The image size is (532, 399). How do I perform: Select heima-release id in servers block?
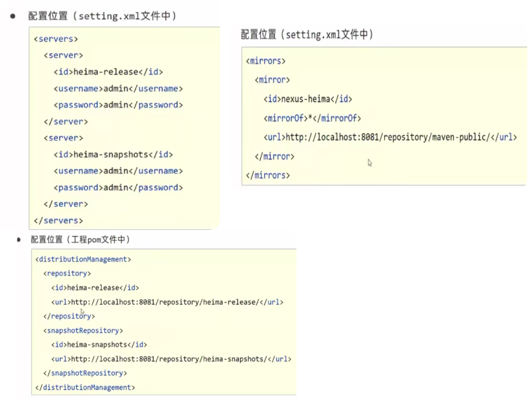pos(108,72)
